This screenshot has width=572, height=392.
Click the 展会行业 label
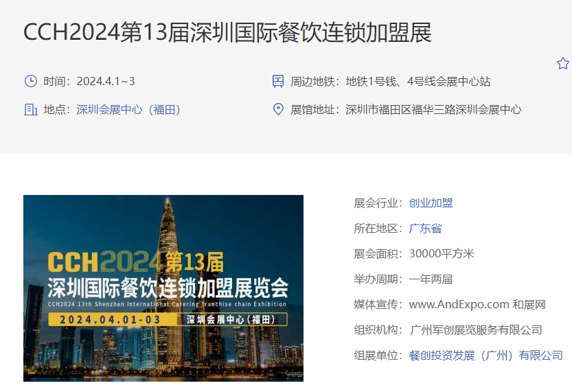coord(376,203)
